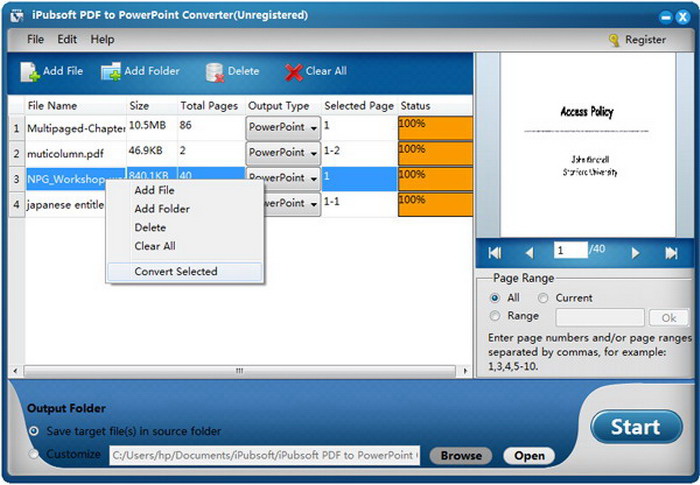700x485 pixels.
Task: Choose Add File from context menu
Action: tap(185, 190)
